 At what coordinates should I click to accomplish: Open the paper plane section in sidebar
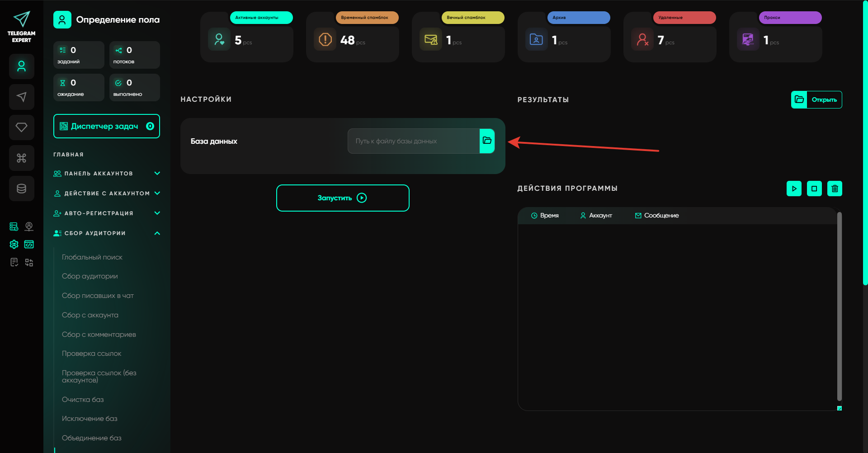click(x=21, y=97)
